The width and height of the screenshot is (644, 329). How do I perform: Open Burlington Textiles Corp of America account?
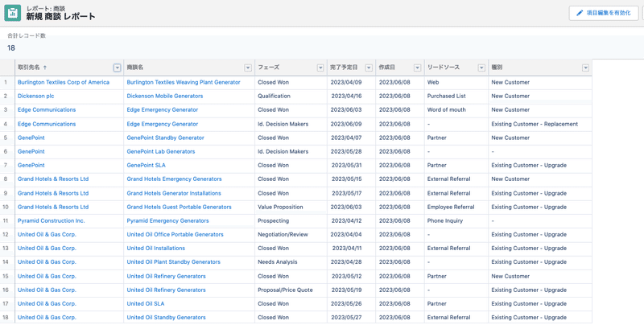64,82
